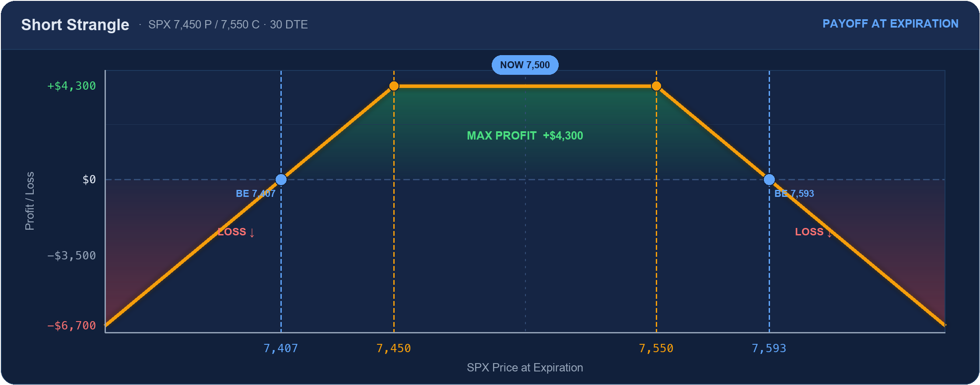
Task: Click the 7,550 x-axis tick label
Action: tap(656, 348)
